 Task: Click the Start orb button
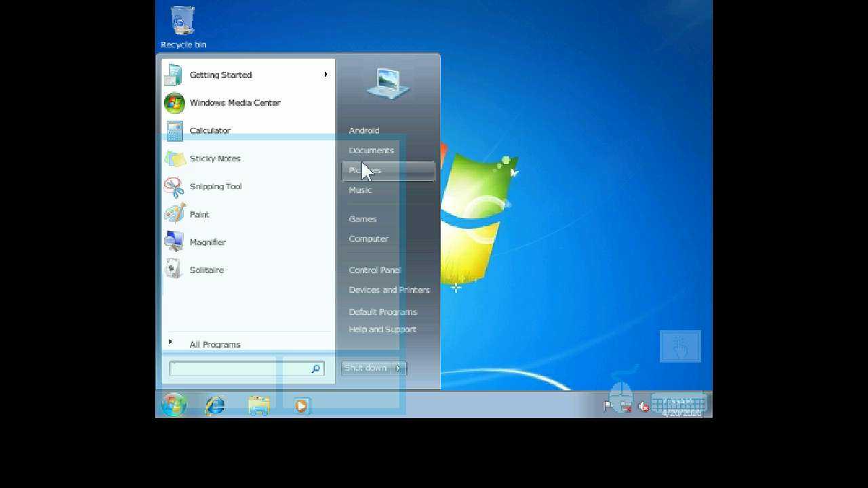click(x=174, y=405)
